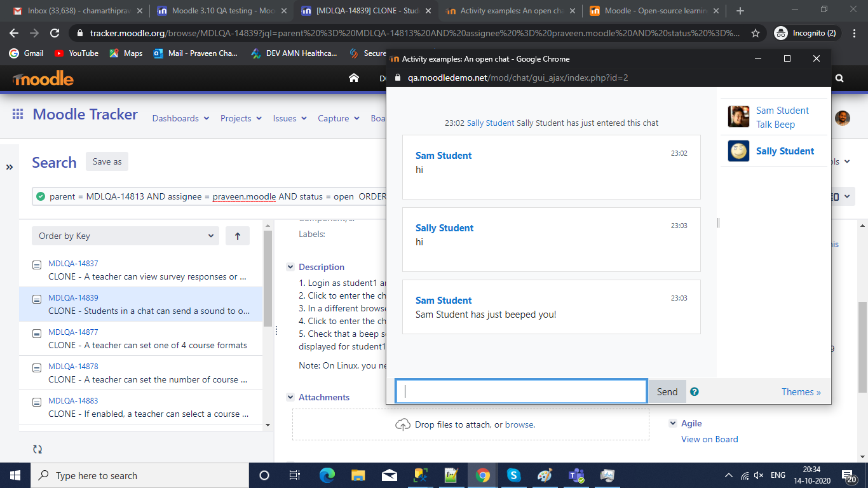Viewport: 868px width, 488px height.
Task: Open Sally Student name in users list
Action: pyautogui.click(x=785, y=151)
